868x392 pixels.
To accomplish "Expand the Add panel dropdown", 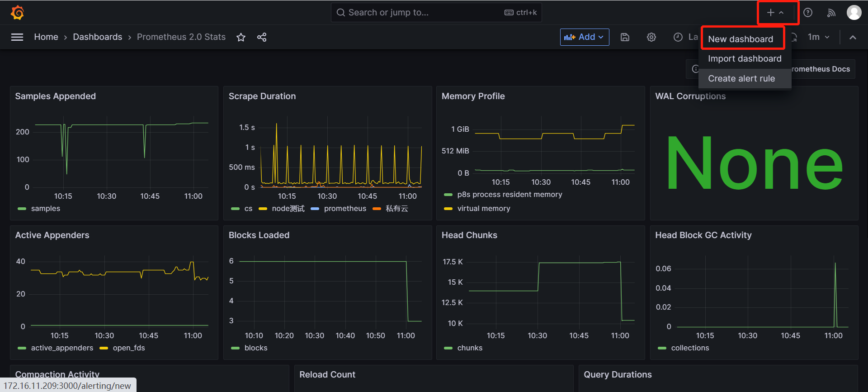I will click(x=584, y=37).
